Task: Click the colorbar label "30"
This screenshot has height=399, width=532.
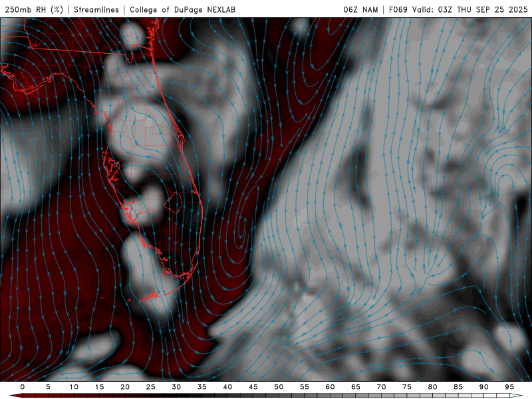Action: point(176,387)
